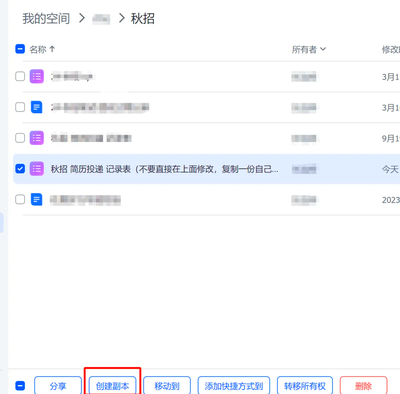Sort by 名称 using the arrow icon
The height and width of the screenshot is (394, 400).
[52, 49]
